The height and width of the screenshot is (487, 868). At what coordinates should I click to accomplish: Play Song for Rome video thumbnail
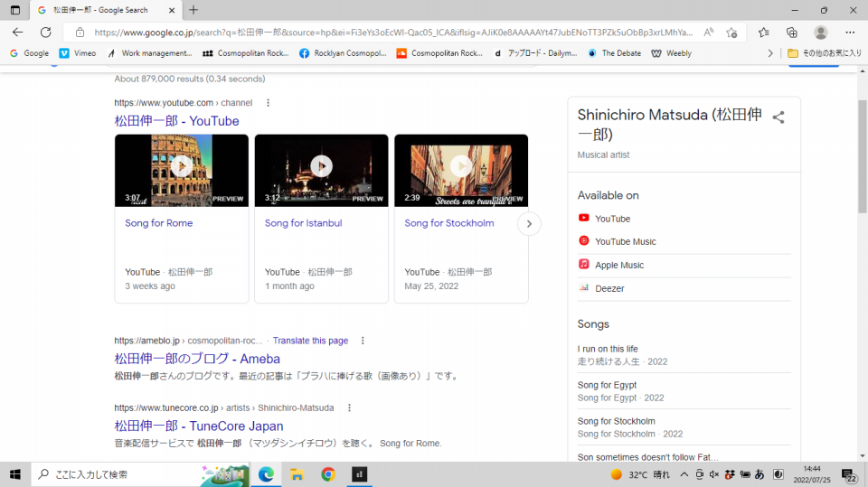182,171
